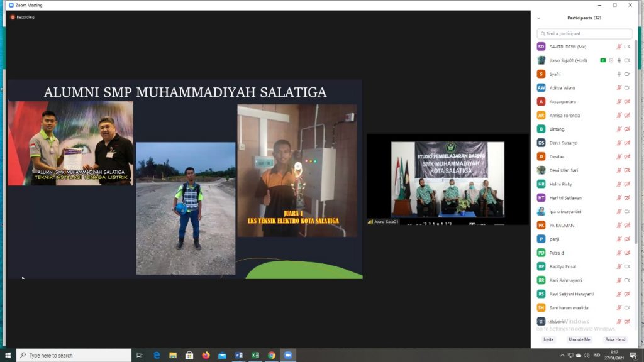
Task: Collapse the Participants panel chevron
Action: click(x=539, y=18)
